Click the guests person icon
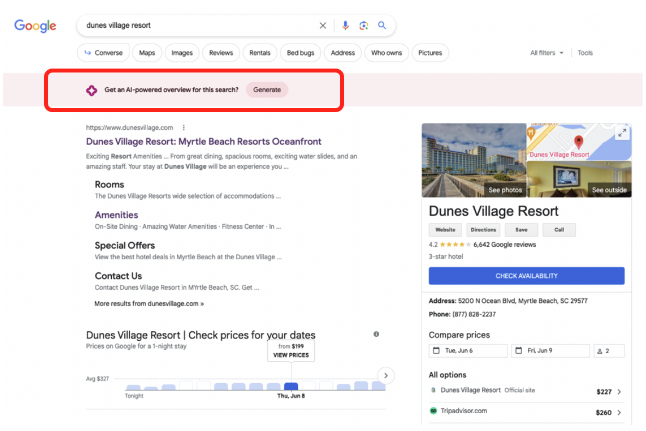 point(600,351)
